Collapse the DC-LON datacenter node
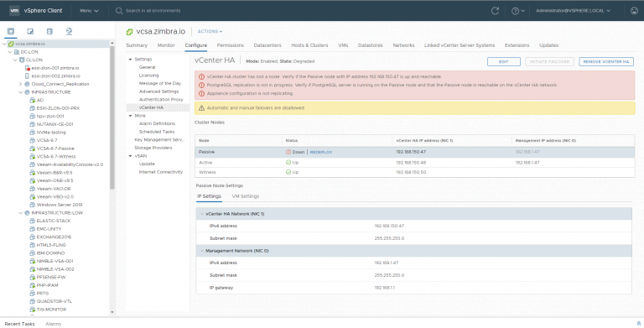644x328 pixels. [10, 52]
